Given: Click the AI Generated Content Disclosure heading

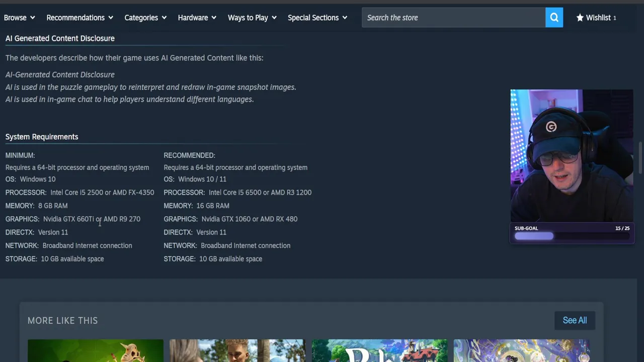Looking at the screenshot, I should (60, 38).
